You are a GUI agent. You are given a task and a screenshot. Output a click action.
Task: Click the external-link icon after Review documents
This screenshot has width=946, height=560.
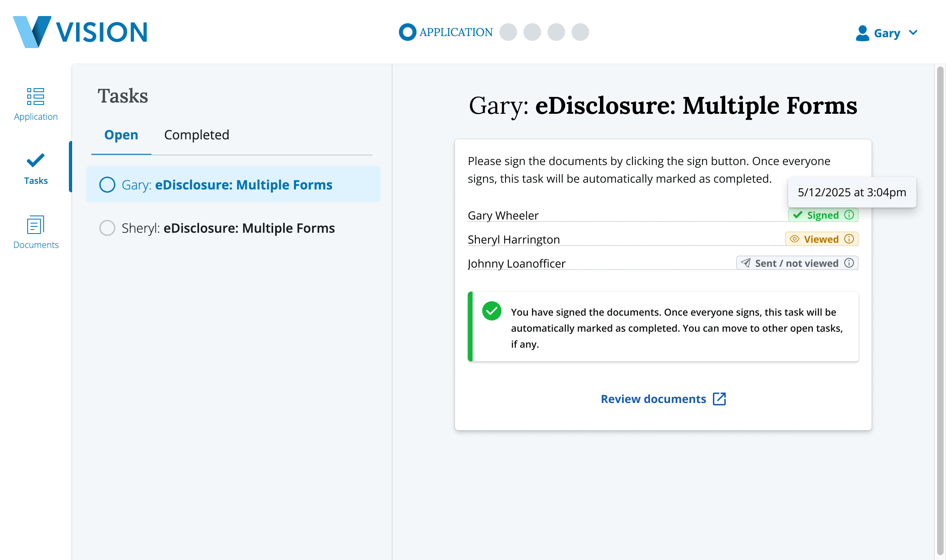point(719,399)
